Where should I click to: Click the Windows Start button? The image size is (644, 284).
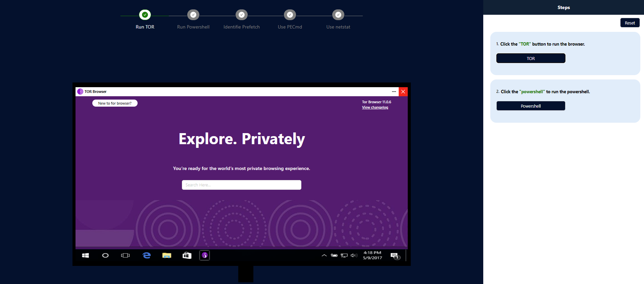click(x=86, y=255)
